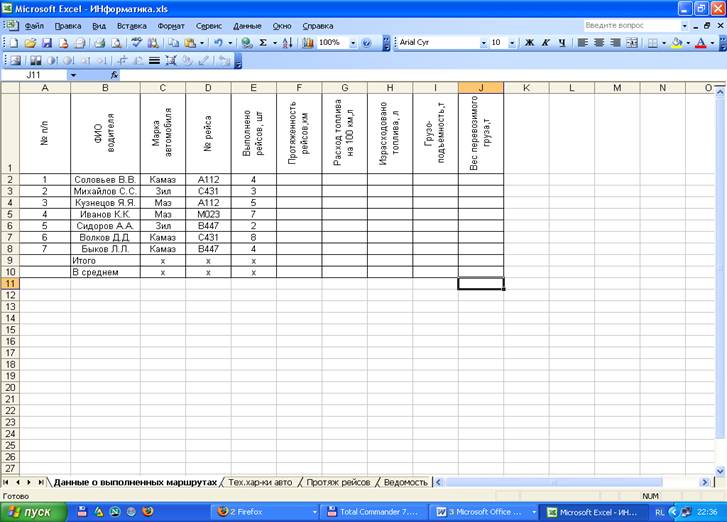Open the Формат menu

[171, 25]
